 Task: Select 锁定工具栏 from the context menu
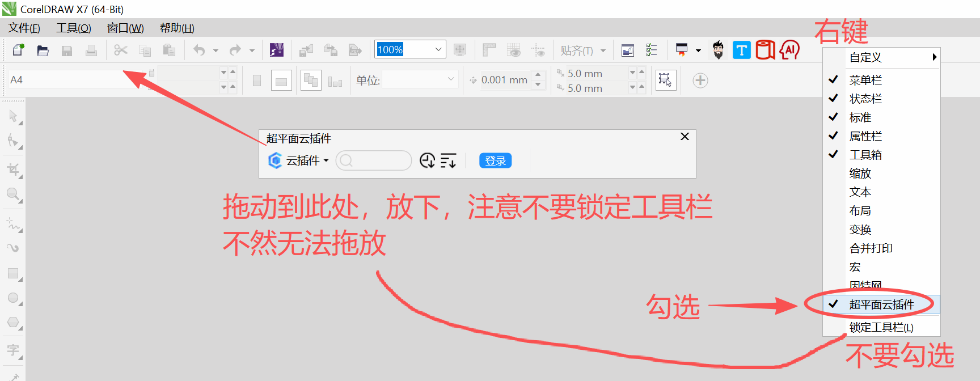pos(881,327)
